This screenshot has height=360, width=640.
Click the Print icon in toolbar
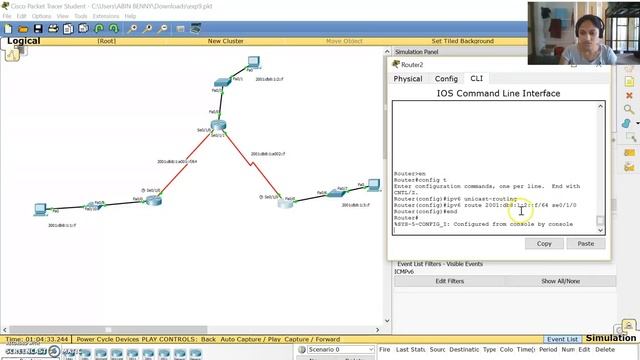pyautogui.click(x=53, y=29)
